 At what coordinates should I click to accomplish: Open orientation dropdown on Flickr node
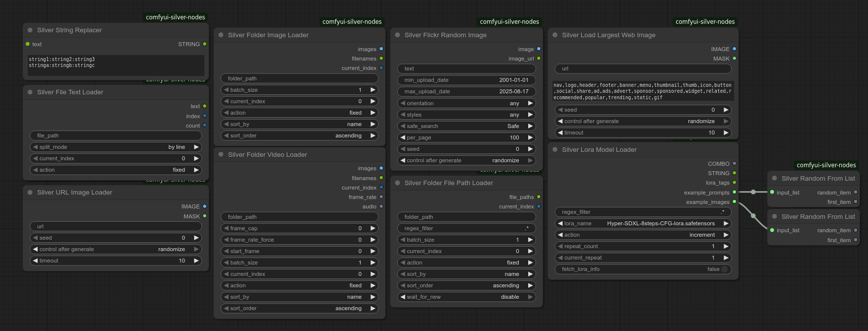click(467, 104)
